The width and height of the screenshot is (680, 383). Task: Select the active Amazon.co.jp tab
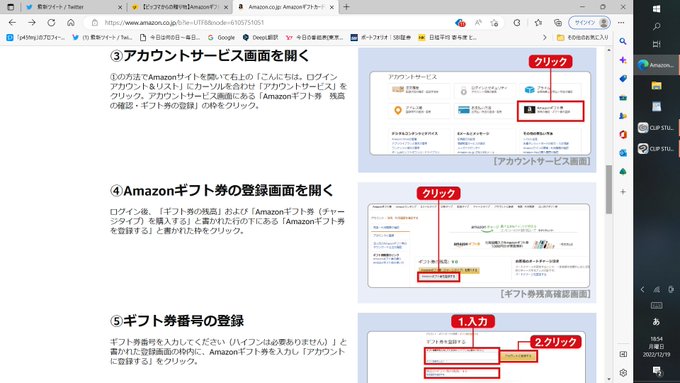tap(286, 7)
